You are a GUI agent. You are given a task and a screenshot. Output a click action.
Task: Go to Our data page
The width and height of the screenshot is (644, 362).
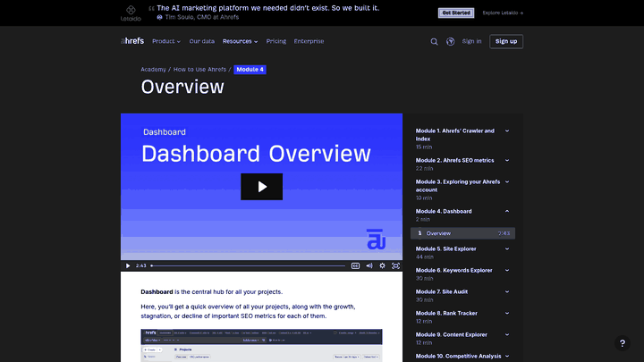pos(201,41)
